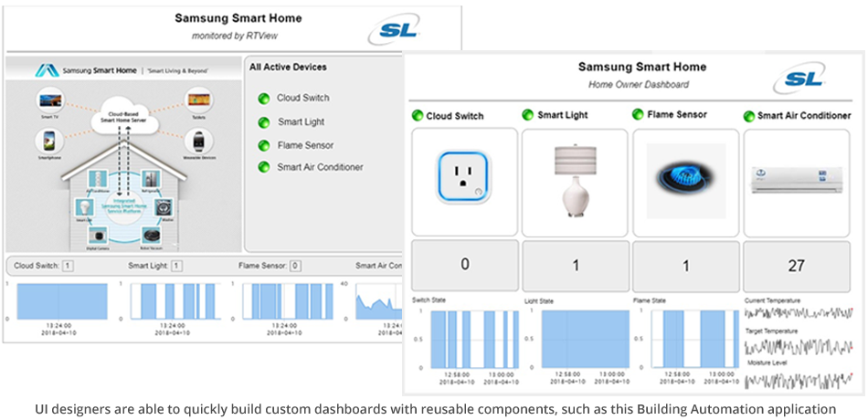868x420 pixels.
Task: Click the SL logo in the Home Owner Dashboard
Action: point(799,79)
